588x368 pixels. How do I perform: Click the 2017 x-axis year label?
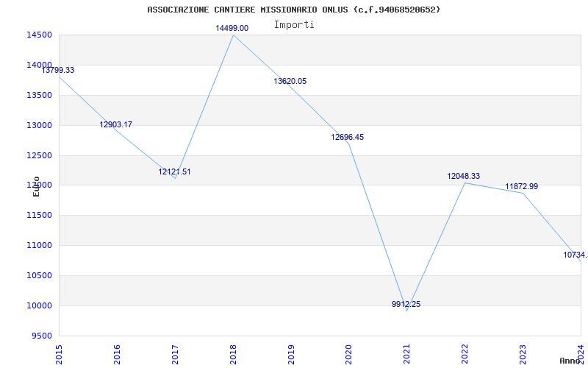175,355
